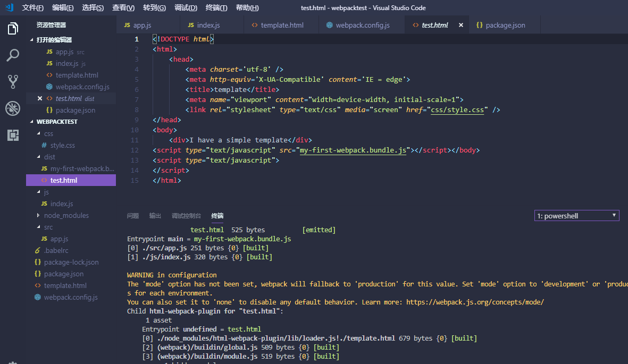Image resolution: width=628 pixels, height=364 pixels.
Task: Open the 调试(D) menu
Action: (x=186, y=7)
